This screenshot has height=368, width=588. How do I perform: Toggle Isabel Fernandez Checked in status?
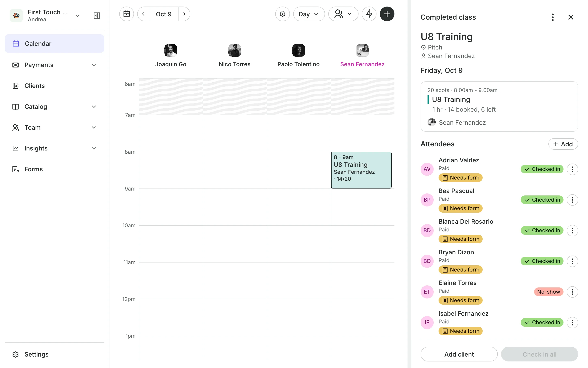542,322
